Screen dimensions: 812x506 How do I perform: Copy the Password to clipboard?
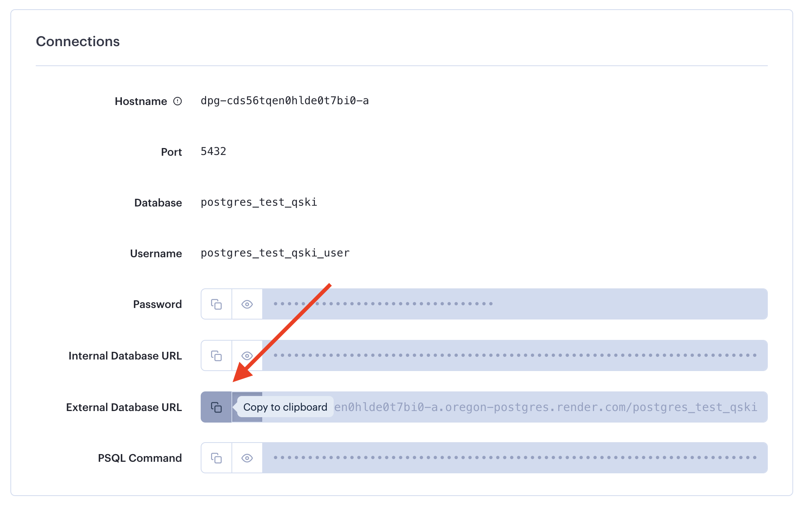pos(216,304)
